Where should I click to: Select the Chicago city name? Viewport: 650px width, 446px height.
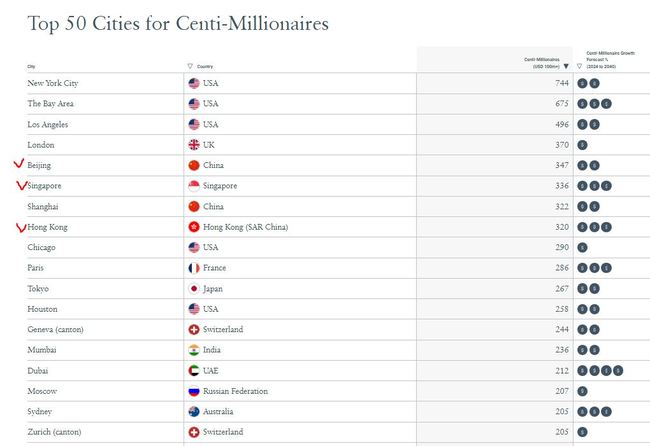[42, 248]
